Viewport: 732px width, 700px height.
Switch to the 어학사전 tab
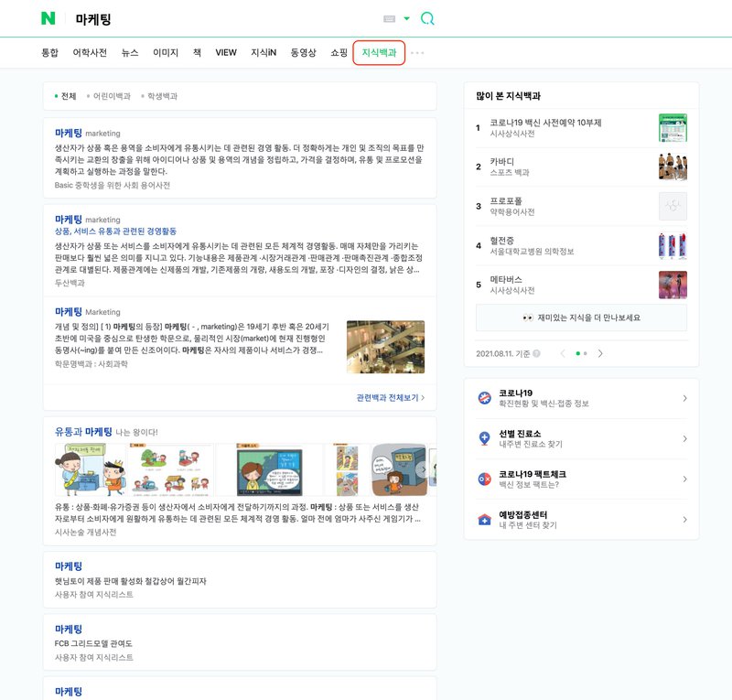(x=90, y=53)
